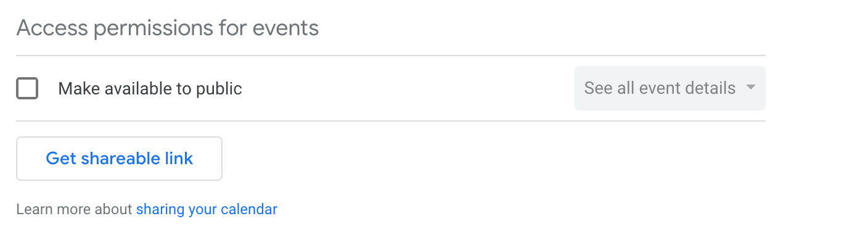Generate a shareable calendar link

(119, 159)
